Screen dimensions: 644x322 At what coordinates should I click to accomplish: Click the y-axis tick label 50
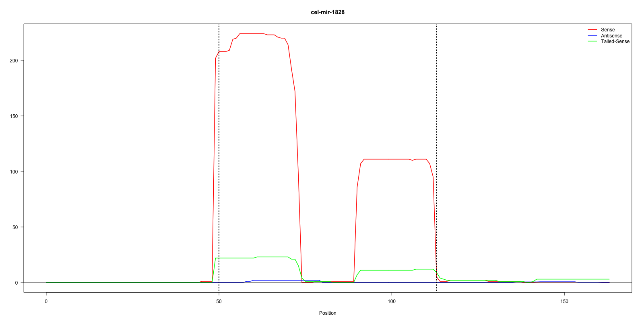pos(15,227)
